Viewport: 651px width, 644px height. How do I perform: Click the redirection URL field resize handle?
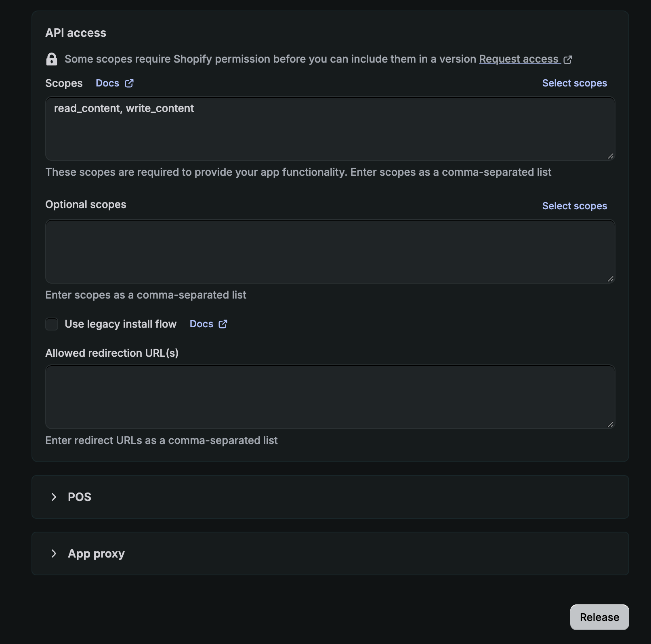[611, 425]
